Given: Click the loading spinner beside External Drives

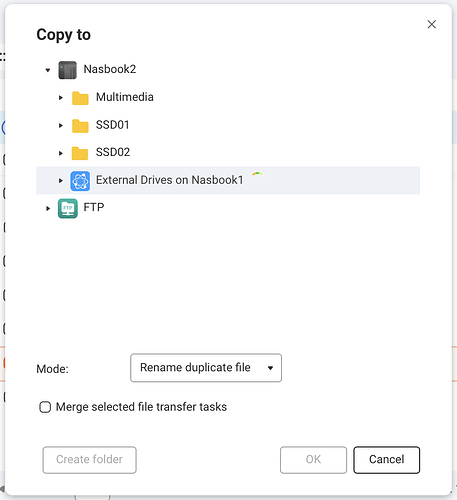Looking at the screenshot, I should [x=258, y=175].
